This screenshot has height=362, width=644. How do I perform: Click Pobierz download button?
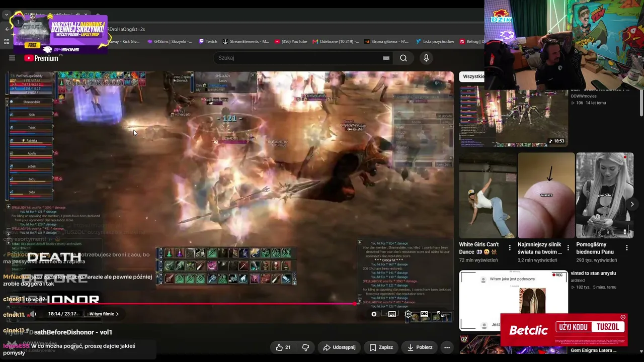420,347
